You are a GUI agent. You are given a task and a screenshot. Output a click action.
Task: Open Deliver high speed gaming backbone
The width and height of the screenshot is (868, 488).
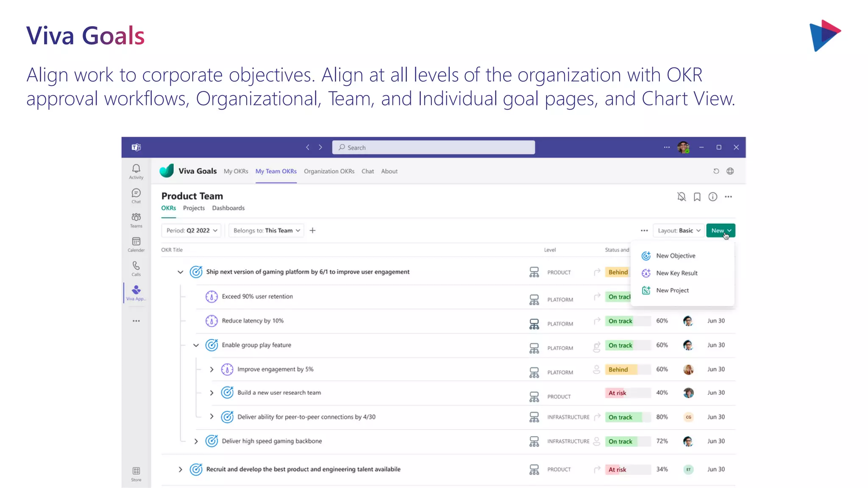pyautogui.click(x=272, y=441)
